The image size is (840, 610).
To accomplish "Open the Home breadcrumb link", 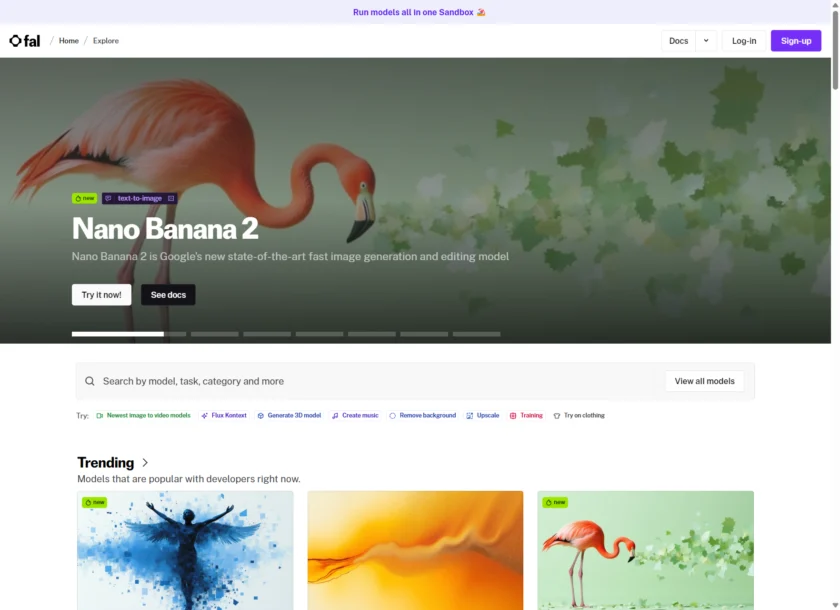I will (x=68, y=41).
